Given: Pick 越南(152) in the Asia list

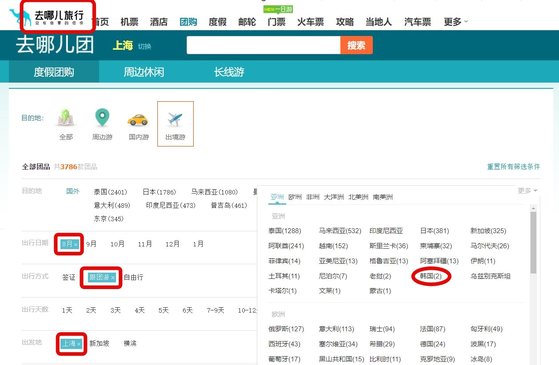Looking at the screenshot, I should click(x=333, y=246).
